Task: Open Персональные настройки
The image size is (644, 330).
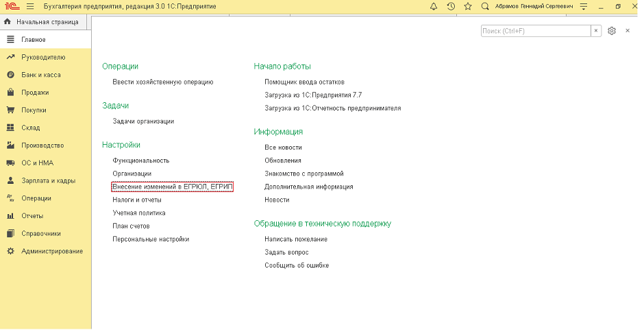Action: point(151,239)
